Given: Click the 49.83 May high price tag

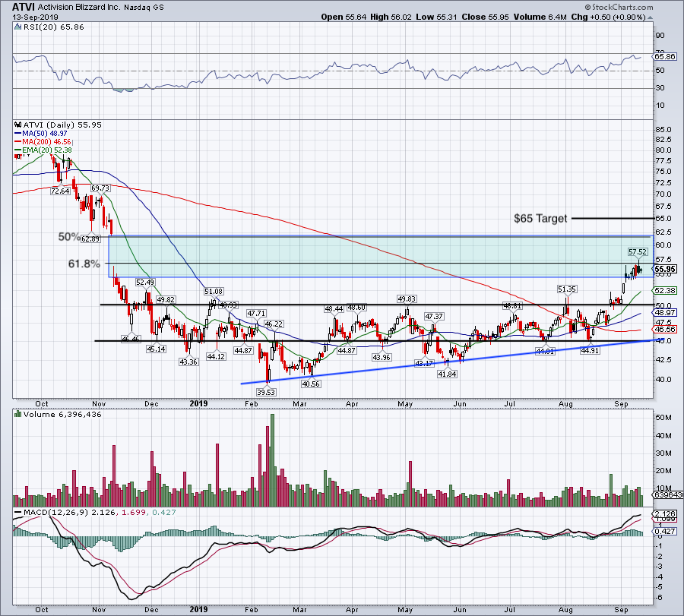Looking at the screenshot, I should 407,299.
